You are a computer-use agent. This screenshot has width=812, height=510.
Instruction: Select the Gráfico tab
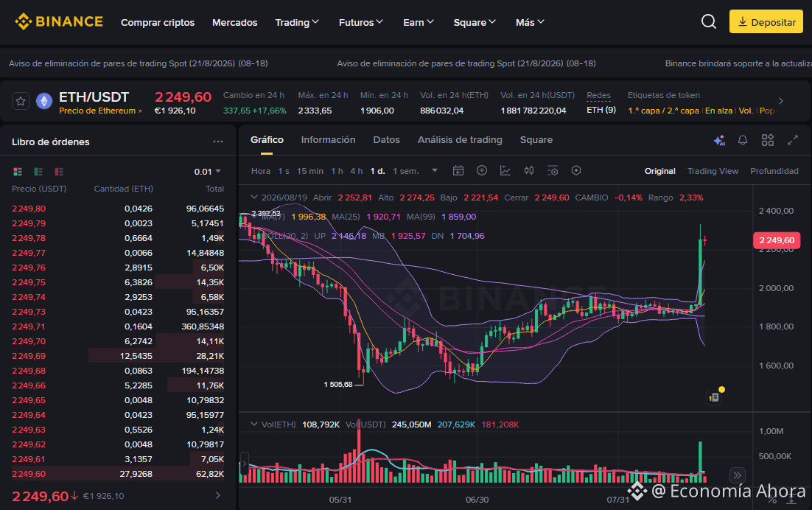click(267, 140)
